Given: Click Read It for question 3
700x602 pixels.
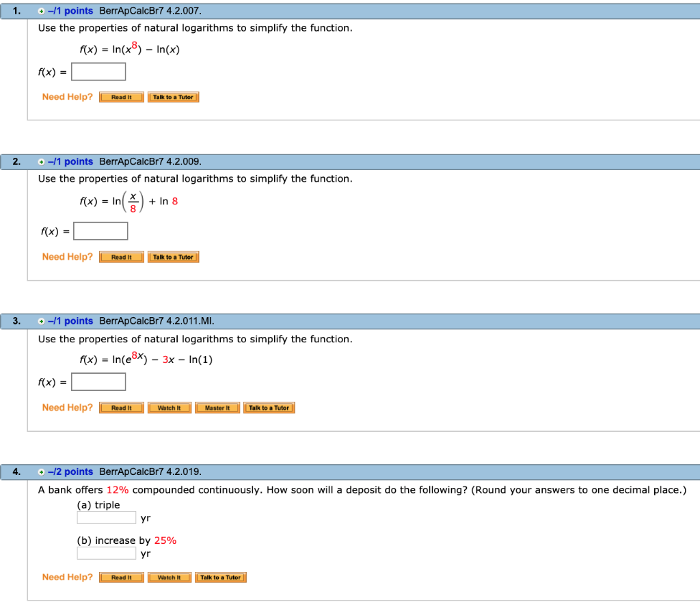Looking at the screenshot, I should [121, 407].
